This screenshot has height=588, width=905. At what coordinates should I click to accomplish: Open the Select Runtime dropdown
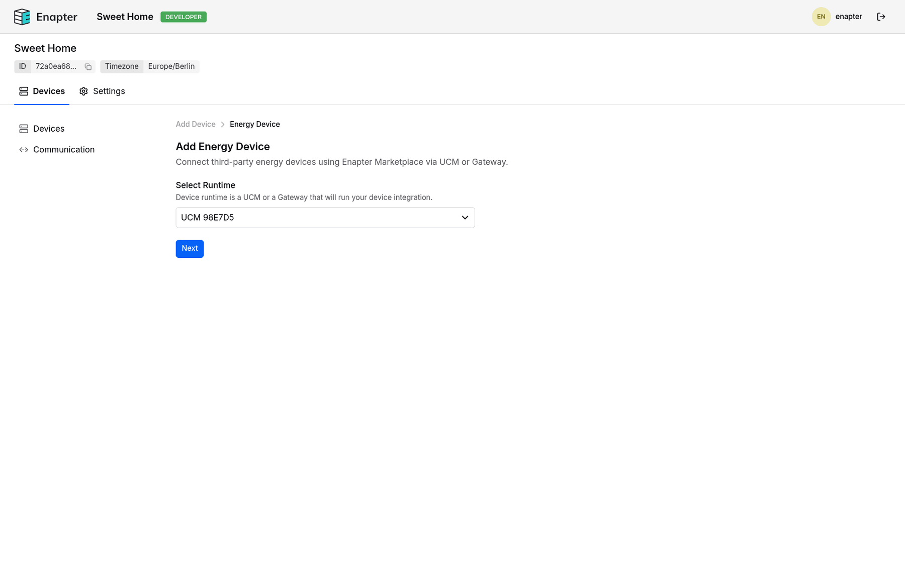(x=325, y=218)
